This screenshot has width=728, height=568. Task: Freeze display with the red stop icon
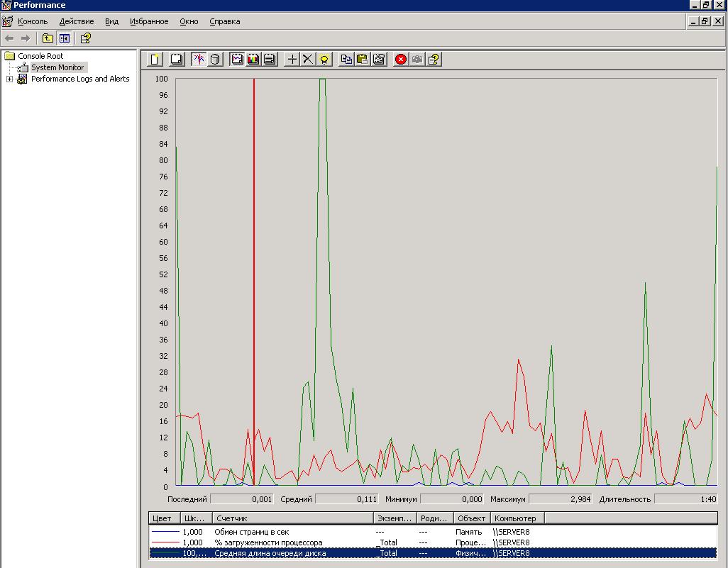click(x=401, y=60)
